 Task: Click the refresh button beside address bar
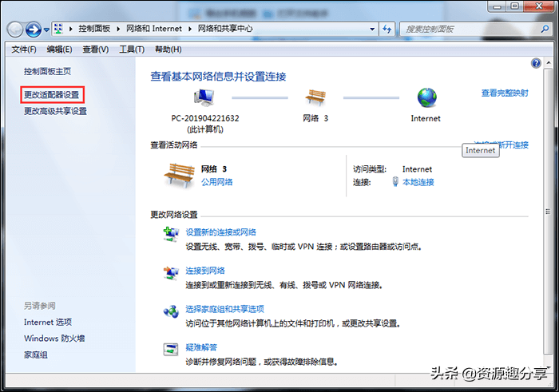[x=387, y=29]
